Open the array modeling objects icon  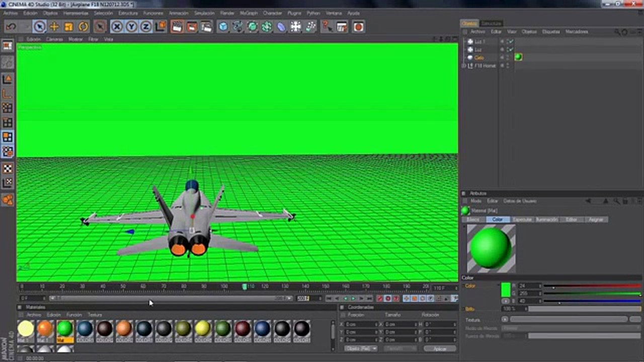267,27
